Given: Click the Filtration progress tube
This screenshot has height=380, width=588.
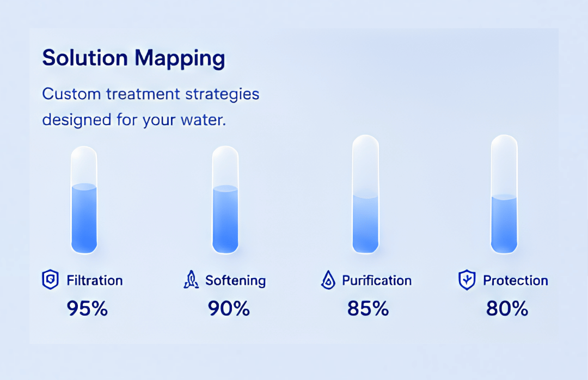Looking at the screenshot, I should (x=84, y=200).
